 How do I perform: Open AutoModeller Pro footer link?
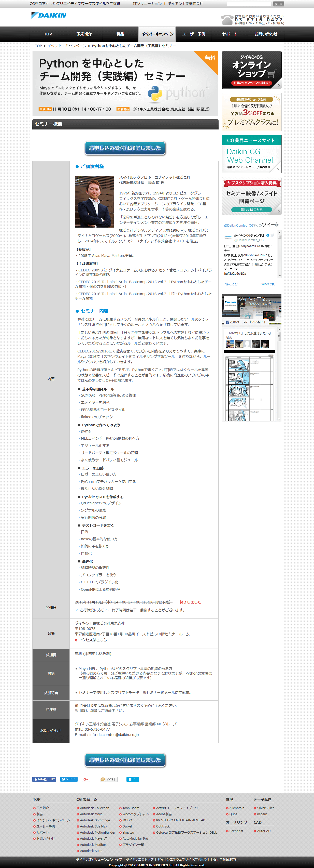click(135, 838)
